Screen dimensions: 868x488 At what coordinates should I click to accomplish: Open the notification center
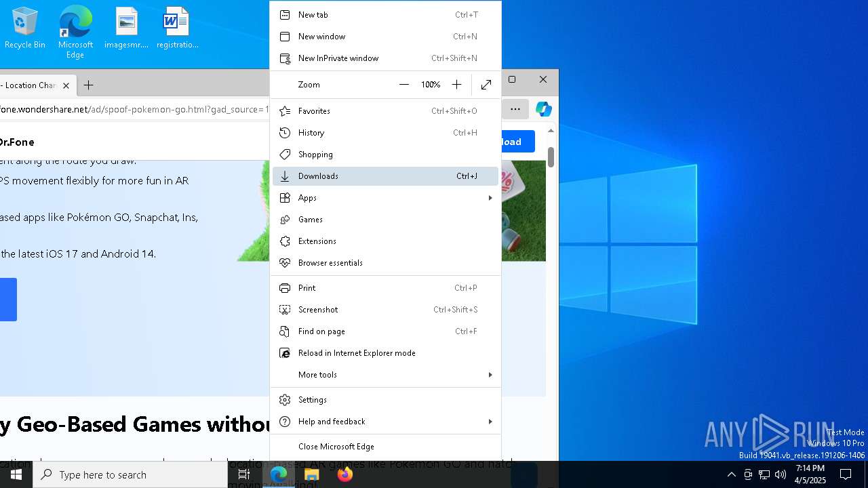[846, 474]
